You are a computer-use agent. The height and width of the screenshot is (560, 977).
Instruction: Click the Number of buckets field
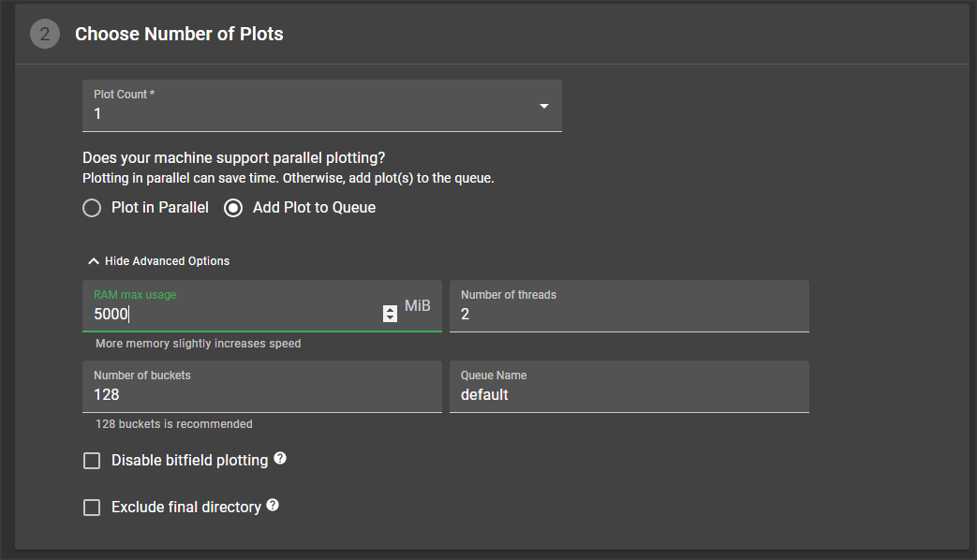[261, 395]
